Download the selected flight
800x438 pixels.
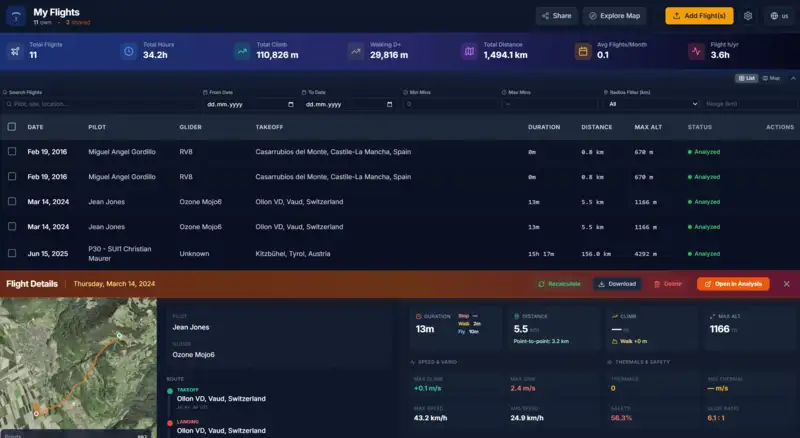(617, 284)
